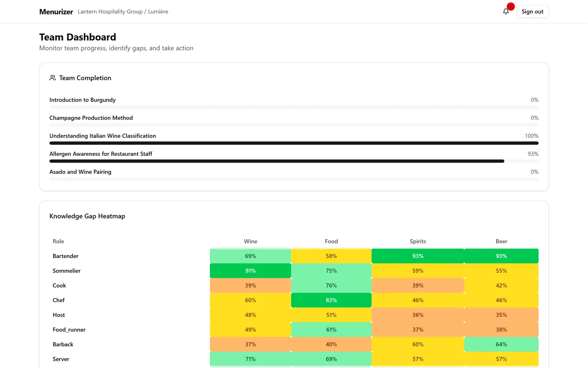The height and width of the screenshot is (368, 588).
Task: Click the Team Dashboard page title
Action: 78,37
